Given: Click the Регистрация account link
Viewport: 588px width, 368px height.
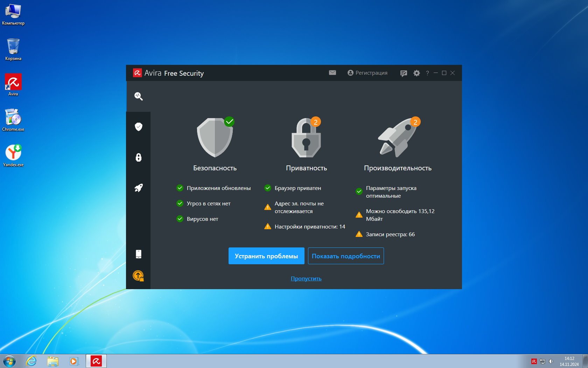Looking at the screenshot, I should tap(367, 73).
